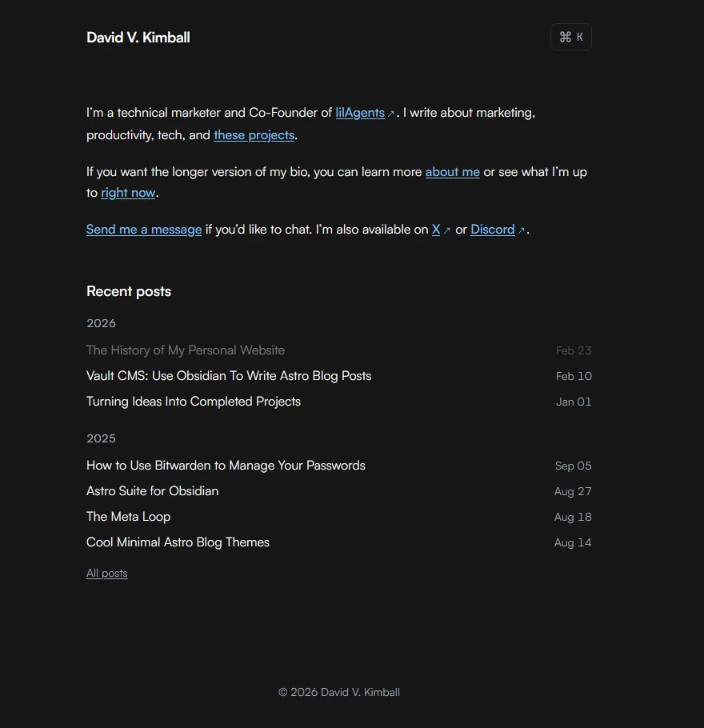The height and width of the screenshot is (728, 704).
Task: Open David's X profile link
Action: 435,229
